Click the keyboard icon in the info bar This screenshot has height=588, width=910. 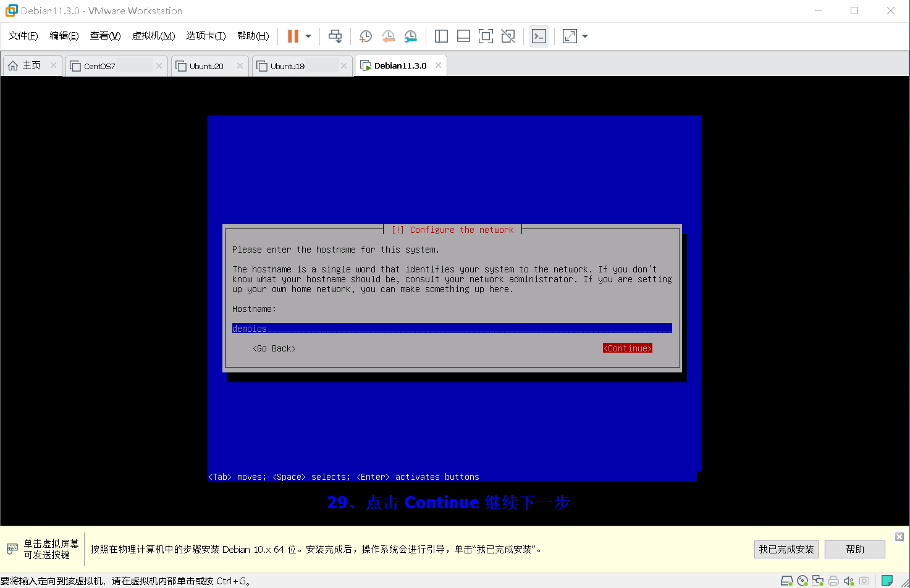coord(12,548)
